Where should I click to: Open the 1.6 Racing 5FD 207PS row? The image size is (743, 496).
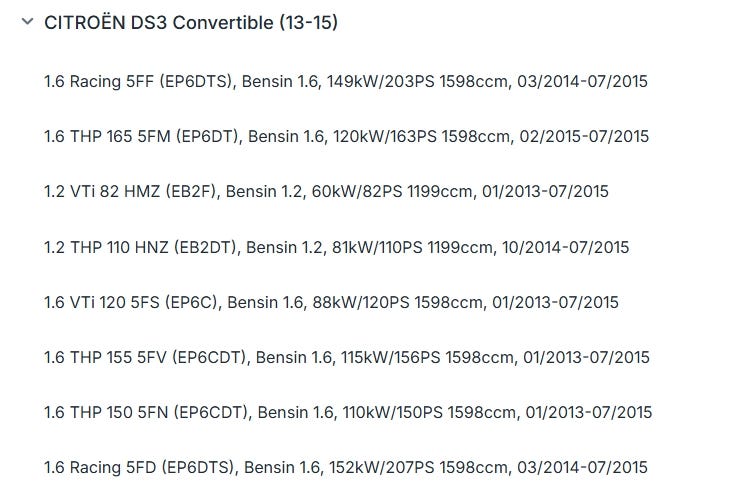346,468
